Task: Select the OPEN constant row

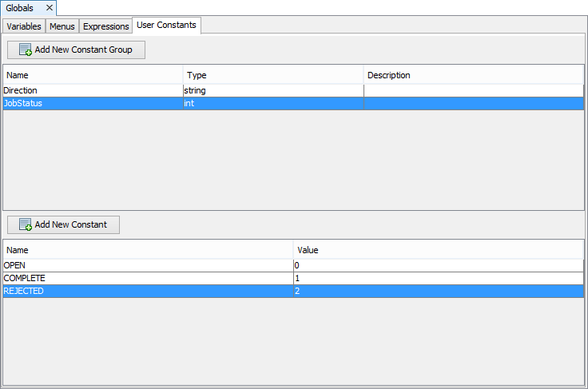Action: tap(148, 265)
